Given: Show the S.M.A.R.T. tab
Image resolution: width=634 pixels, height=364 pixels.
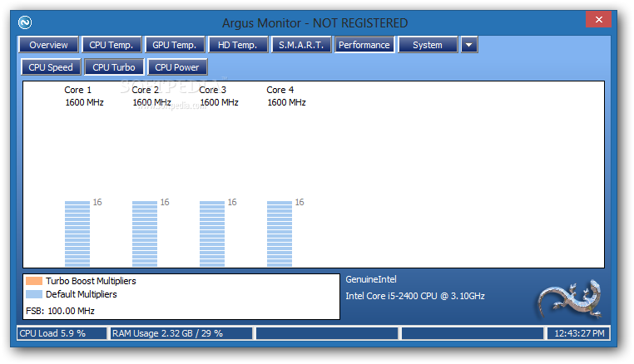Looking at the screenshot, I should (x=301, y=45).
